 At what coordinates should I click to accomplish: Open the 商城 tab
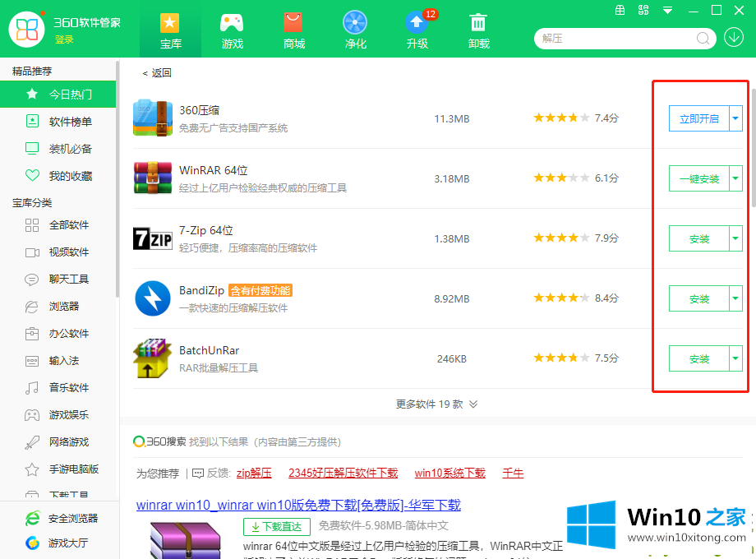pyautogui.click(x=293, y=31)
